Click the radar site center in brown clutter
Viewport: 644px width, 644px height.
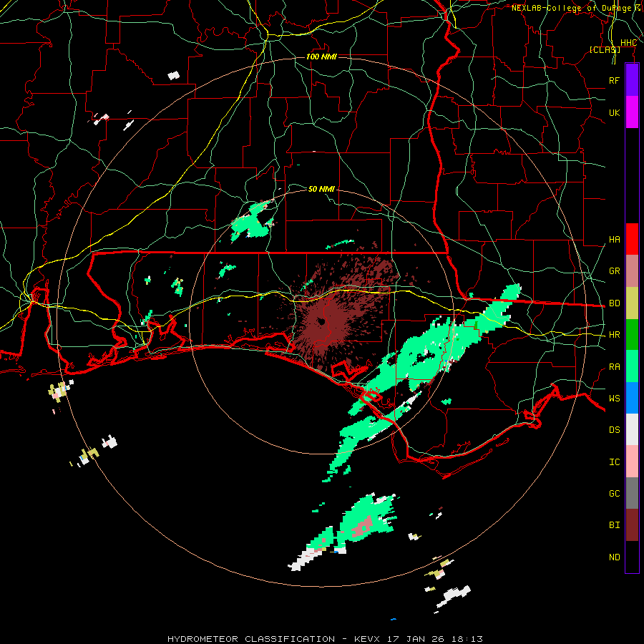[x=321, y=321]
